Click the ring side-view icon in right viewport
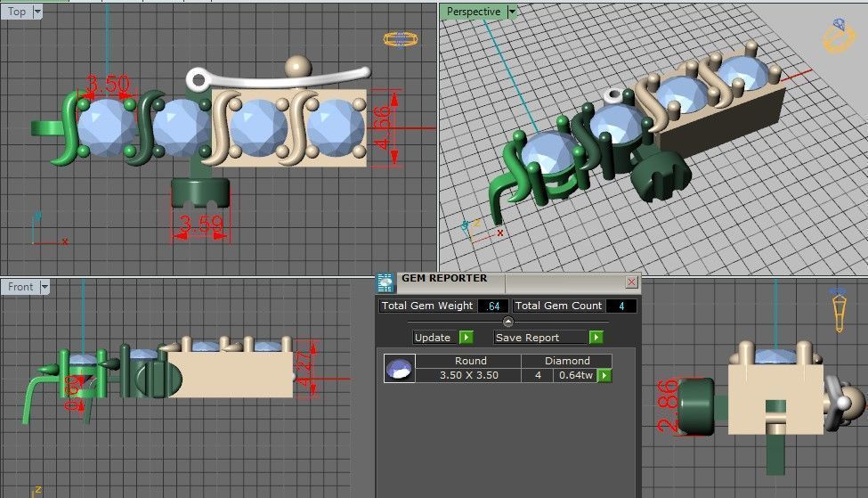 840,310
